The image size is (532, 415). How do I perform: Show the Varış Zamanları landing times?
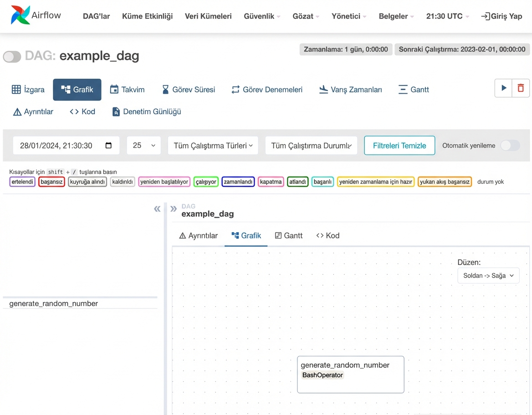[350, 90]
